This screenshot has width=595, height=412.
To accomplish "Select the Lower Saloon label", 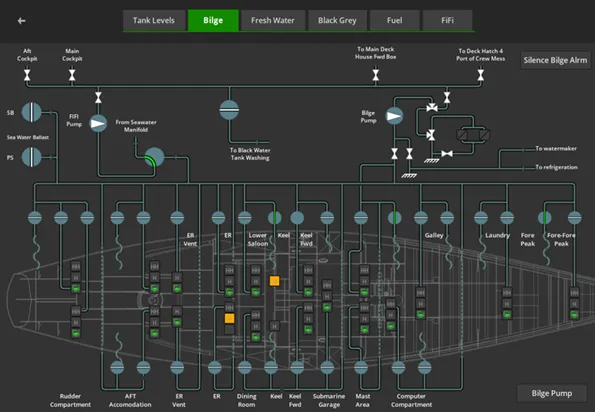I will pos(258,239).
